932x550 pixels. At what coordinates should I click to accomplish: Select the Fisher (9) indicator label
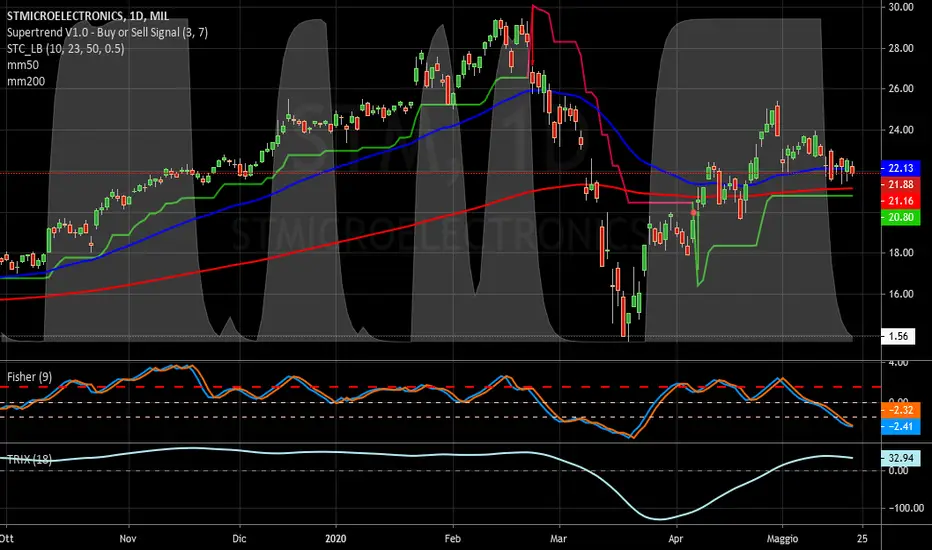29,377
